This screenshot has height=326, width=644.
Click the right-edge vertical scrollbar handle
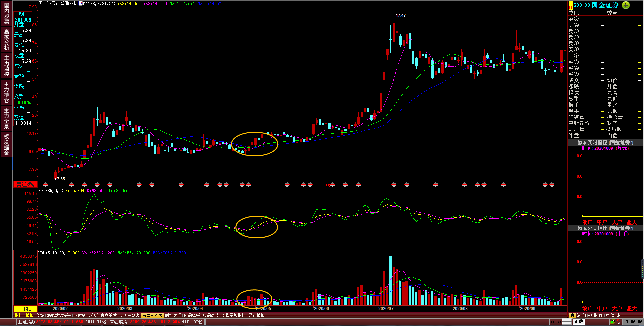[642, 269]
